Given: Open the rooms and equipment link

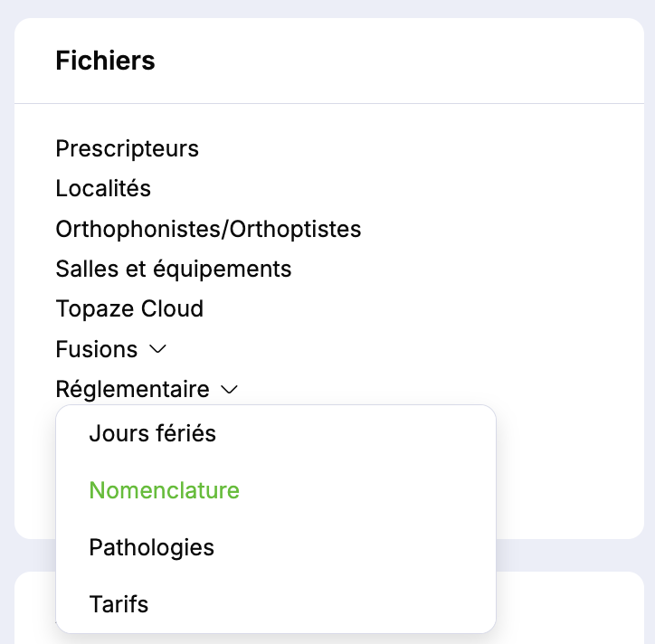Looking at the screenshot, I should click(173, 269).
